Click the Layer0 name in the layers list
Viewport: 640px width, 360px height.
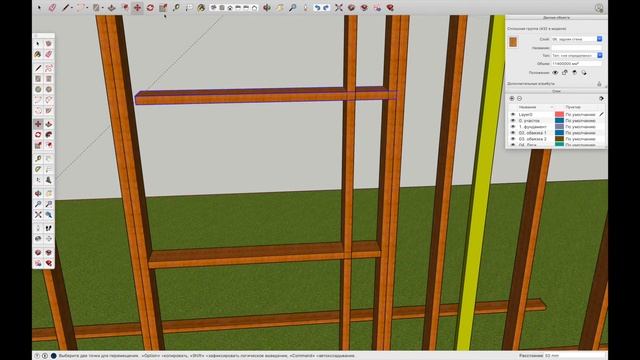pos(525,115)
